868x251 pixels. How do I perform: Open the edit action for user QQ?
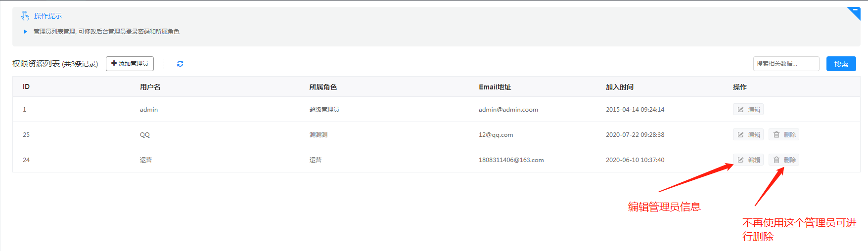(748, 135)
